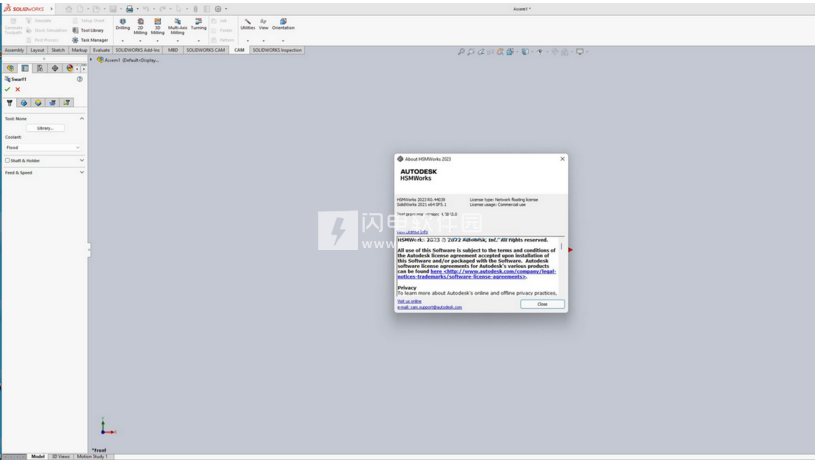Click the Print icon
The width and height of the screenshot is (815, 460).
pos(129,9)
